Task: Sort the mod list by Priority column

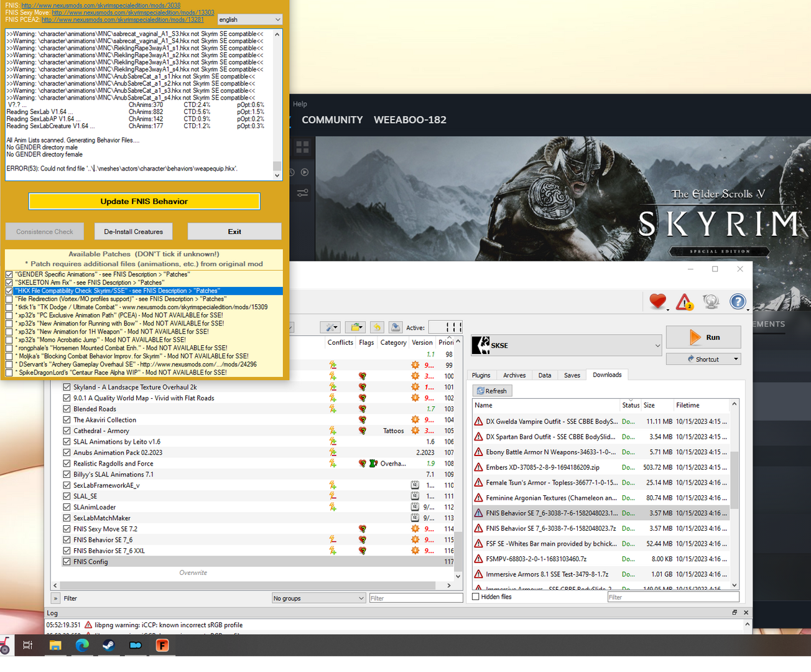Action: pyautogui.click(x=446, y=342)
